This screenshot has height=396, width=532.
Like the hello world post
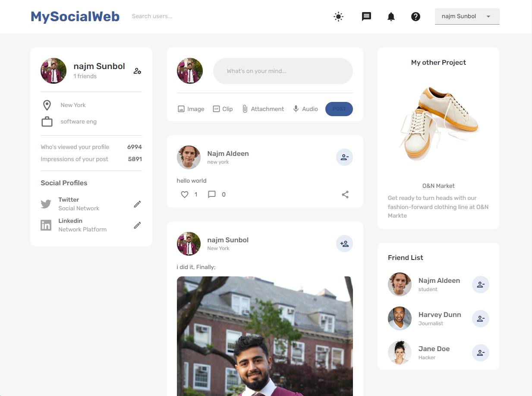pyautogui.click(x=185, y=195)
